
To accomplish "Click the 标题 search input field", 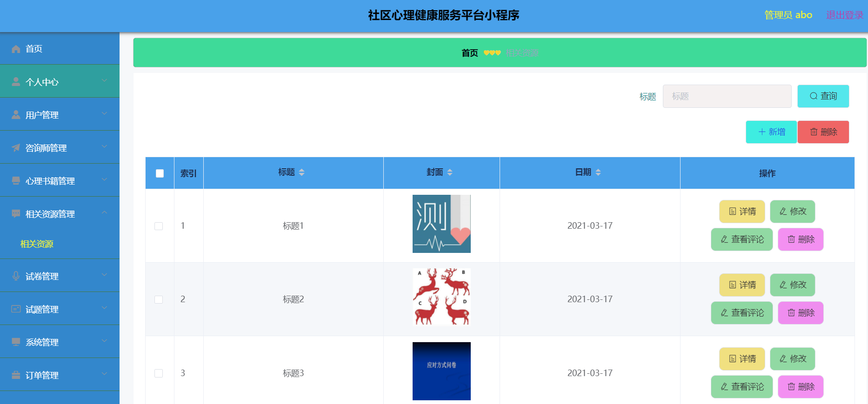I will (727, 96).
